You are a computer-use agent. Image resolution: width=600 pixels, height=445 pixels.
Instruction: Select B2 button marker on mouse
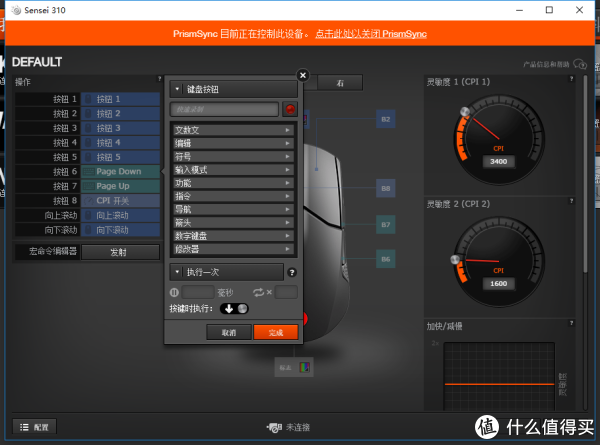[385, 119]
